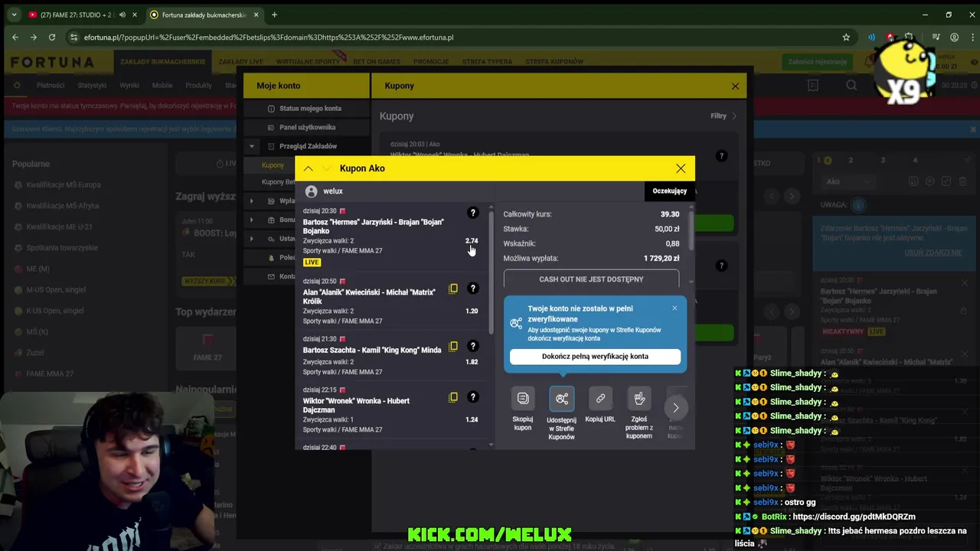Click the welux user avatar icon
The width and height of the screenshot is (980, 551).
(x=311, y=191)
